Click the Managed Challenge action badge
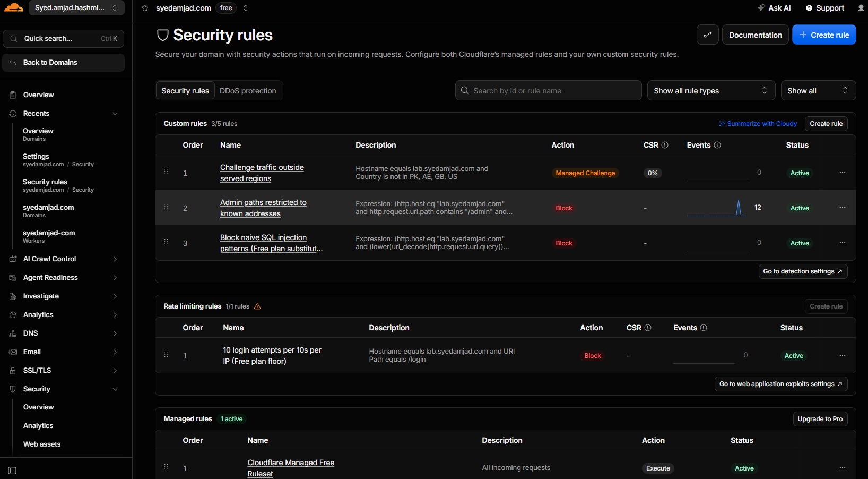This screenshot has height=479, width=868. (x=585, y=173)
